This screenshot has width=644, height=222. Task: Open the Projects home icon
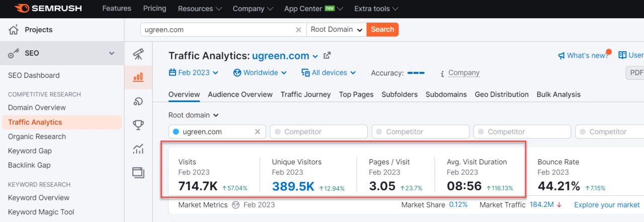click(14, 30)
